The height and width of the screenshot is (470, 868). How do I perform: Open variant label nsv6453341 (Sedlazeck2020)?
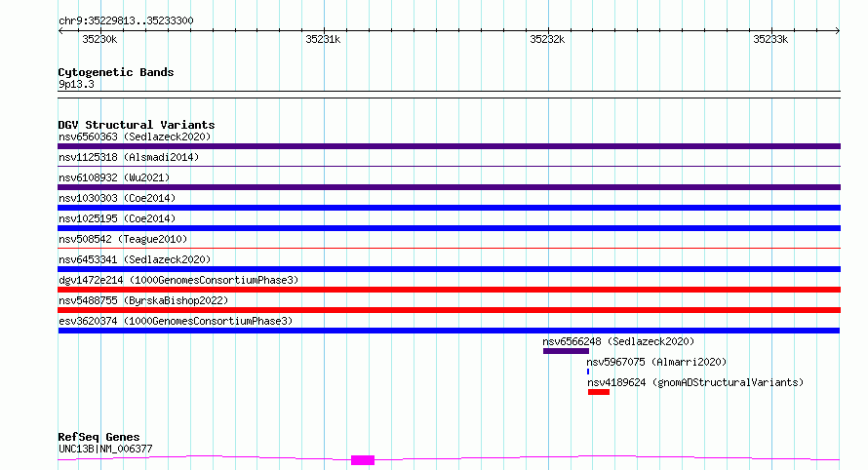point(135,259)
